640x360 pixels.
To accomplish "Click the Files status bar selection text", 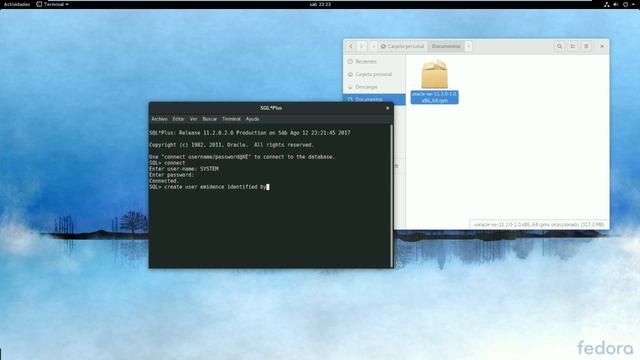I will pos(539,224).
